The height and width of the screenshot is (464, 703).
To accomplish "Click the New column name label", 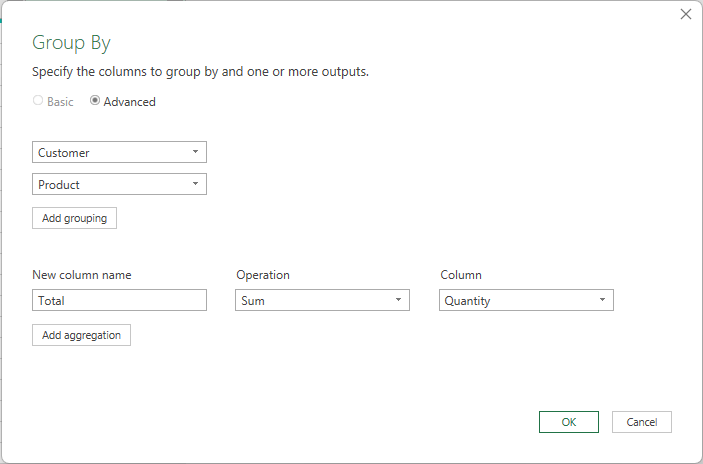I will pos(82,275).
